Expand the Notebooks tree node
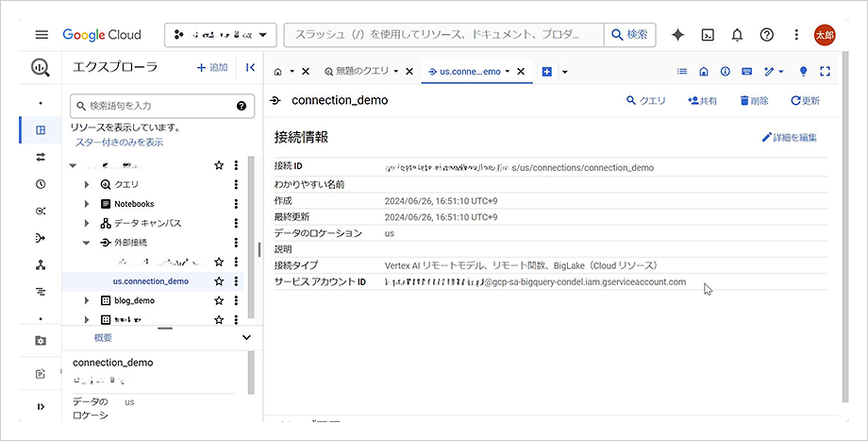 click(x=87, y=204)
